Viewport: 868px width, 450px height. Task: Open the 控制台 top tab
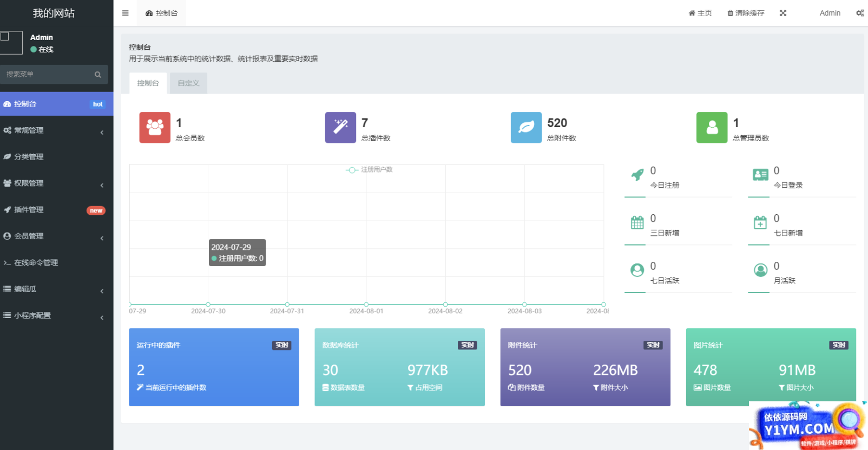click(x=161, y=13)
